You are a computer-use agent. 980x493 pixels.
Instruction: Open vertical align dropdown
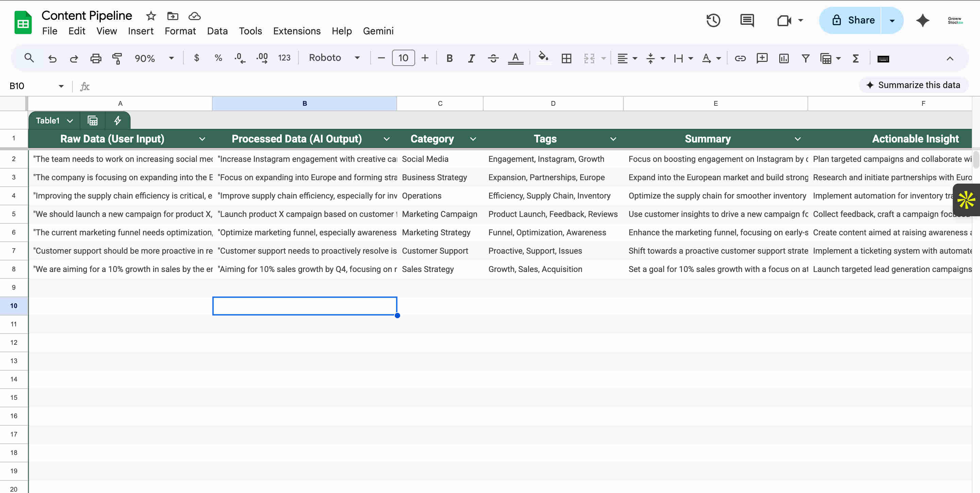655,58
